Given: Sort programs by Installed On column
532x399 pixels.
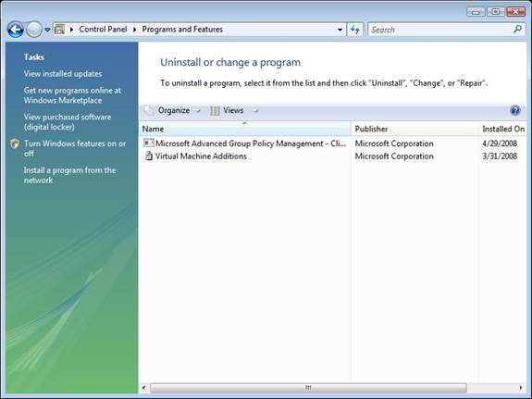Looking at the screenshot, I should click(x=502, y=129).
